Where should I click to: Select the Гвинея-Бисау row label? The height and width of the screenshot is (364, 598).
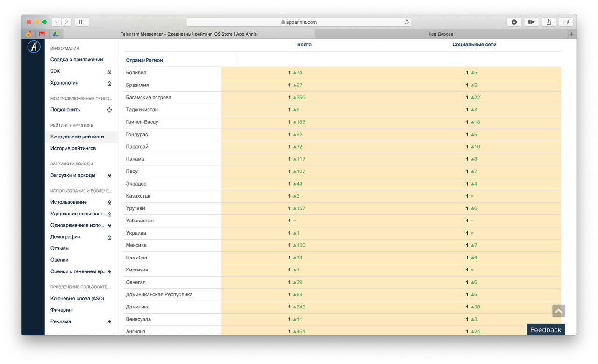click(x=142, y=122)
